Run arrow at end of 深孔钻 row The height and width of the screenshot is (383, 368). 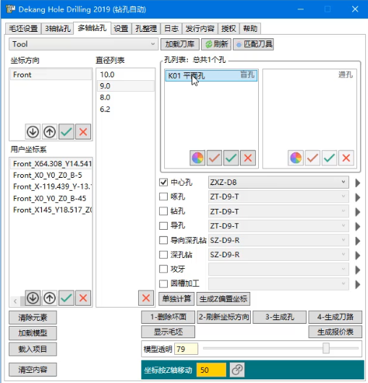[358, 255]
